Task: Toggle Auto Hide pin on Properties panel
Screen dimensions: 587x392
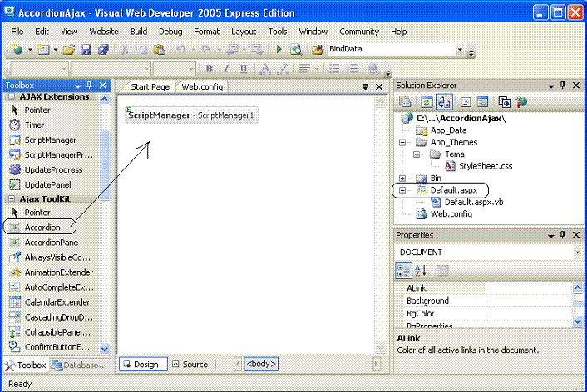Action: (563, 235)
